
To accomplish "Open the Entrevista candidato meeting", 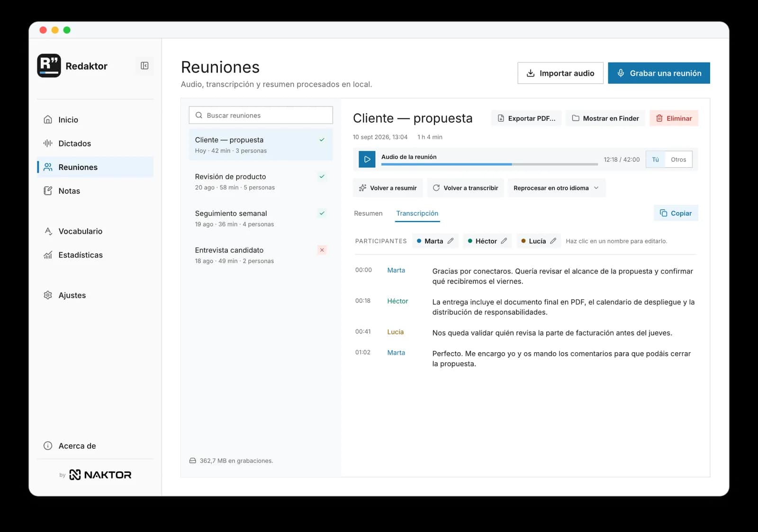I will [261, 255].
